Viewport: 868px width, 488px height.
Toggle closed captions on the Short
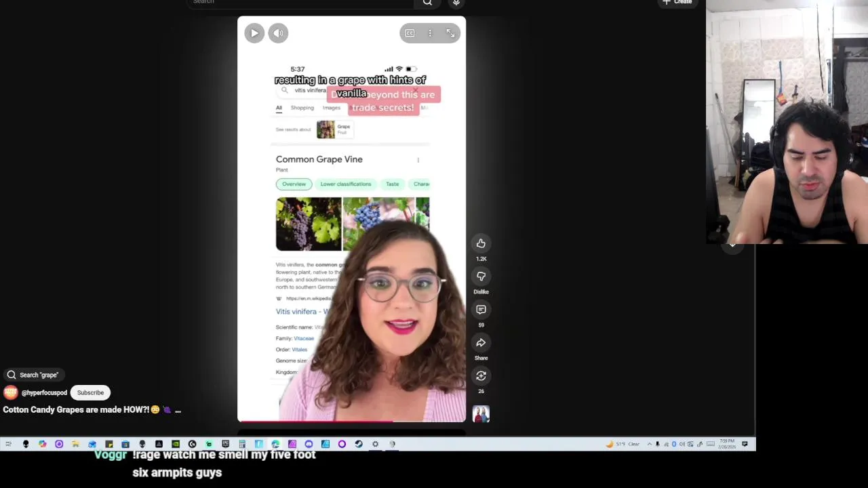click(x=410, y=33)
